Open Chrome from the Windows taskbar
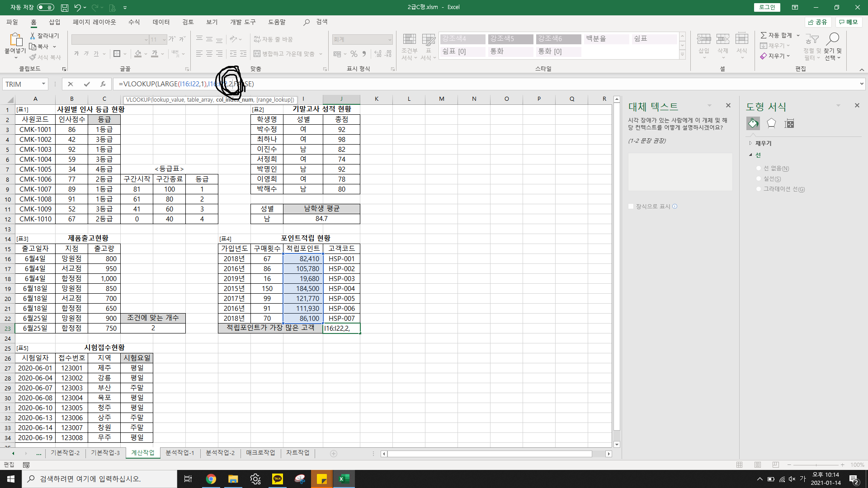The height and width of the screenshot is (488, 868). (x=211, y=479)
